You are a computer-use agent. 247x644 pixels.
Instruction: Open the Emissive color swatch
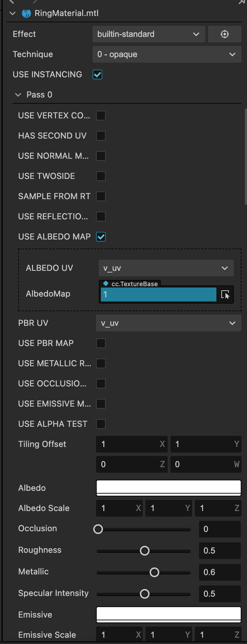(x=168, y=614)
